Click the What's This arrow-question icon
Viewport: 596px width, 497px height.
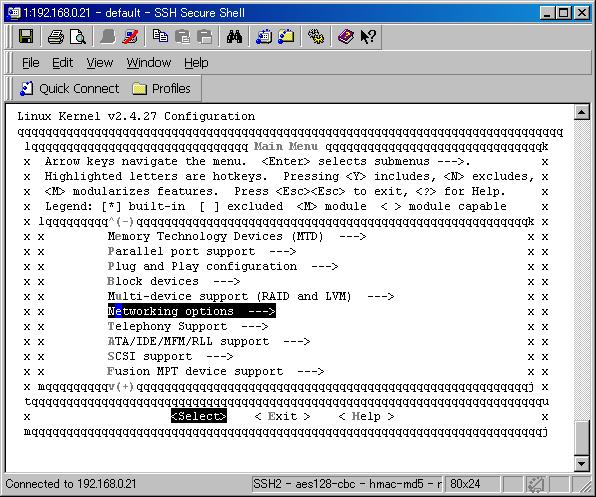point(368,37)
